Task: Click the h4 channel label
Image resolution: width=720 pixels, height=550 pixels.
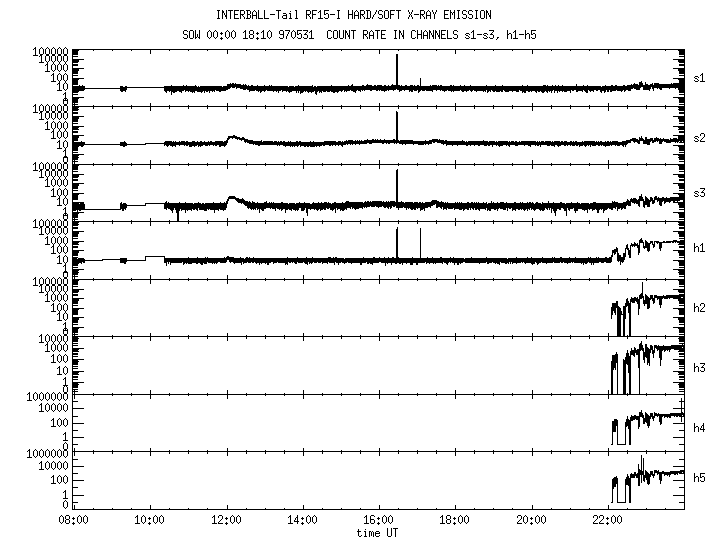Action: (x=698, y=429)
